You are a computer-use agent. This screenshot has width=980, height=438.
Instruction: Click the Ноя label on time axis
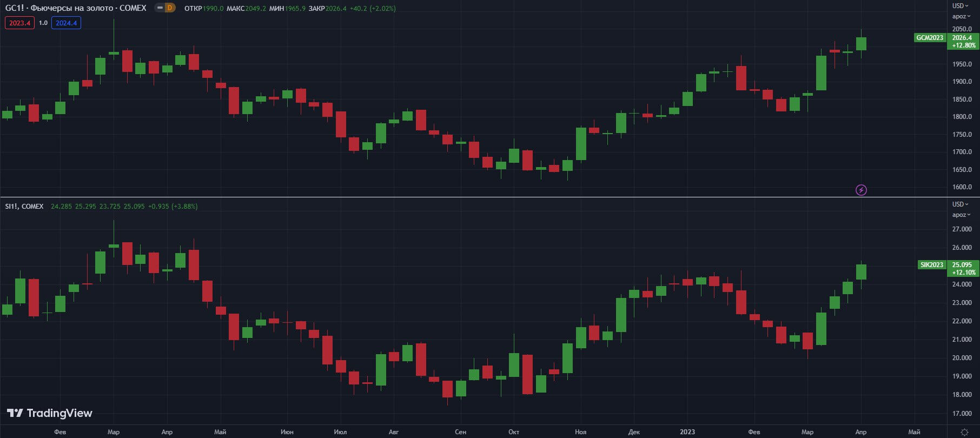point(580,432)
